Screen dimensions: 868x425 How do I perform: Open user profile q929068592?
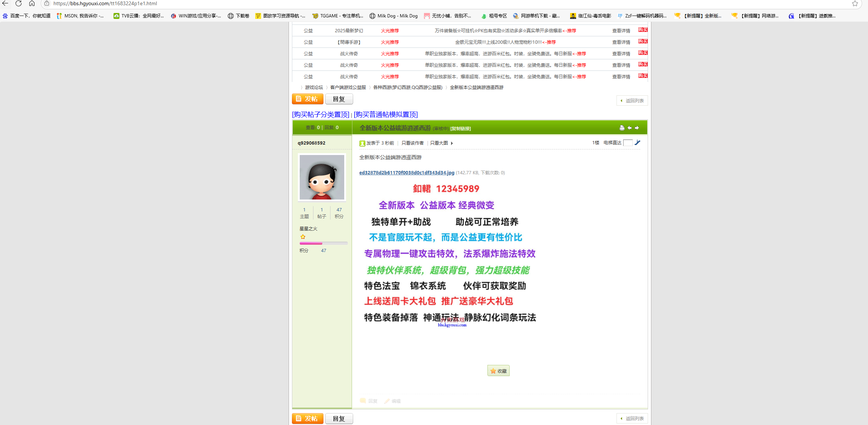pyautogui.click(x=312, y=143)
